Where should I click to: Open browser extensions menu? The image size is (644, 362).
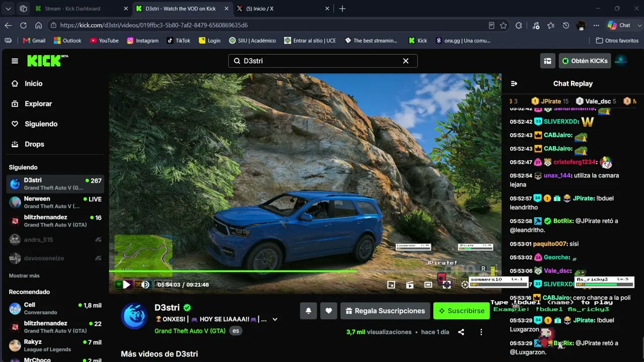pyautogui.click(x=519, y=25)
